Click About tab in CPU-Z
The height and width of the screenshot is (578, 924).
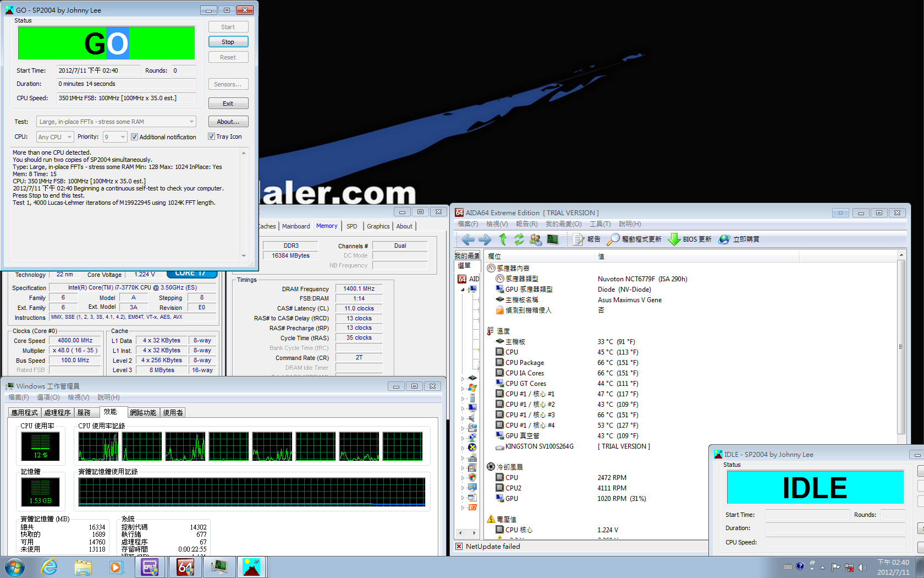pyautogui.click(x=404, y=226)
